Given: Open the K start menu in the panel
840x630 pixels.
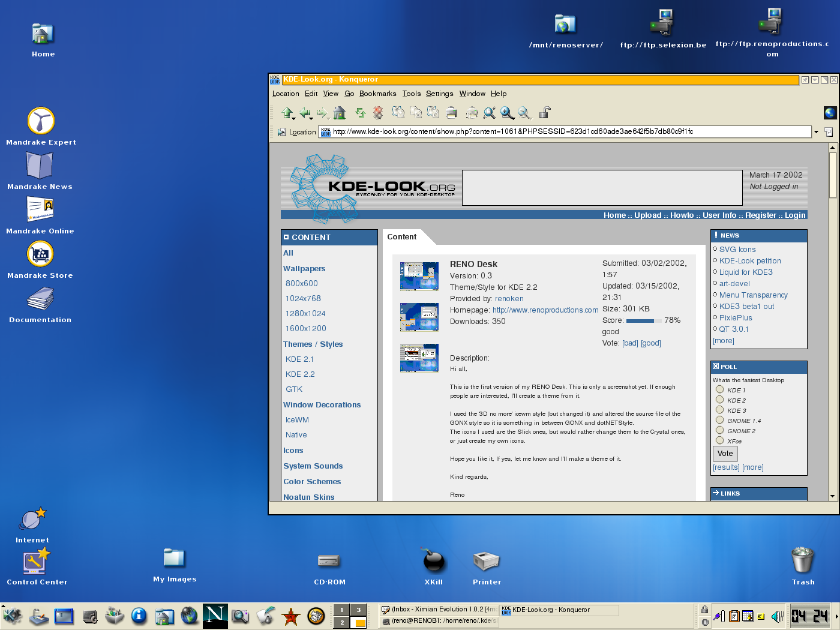Looking at the screenshot, I should (x=12, y=616).
